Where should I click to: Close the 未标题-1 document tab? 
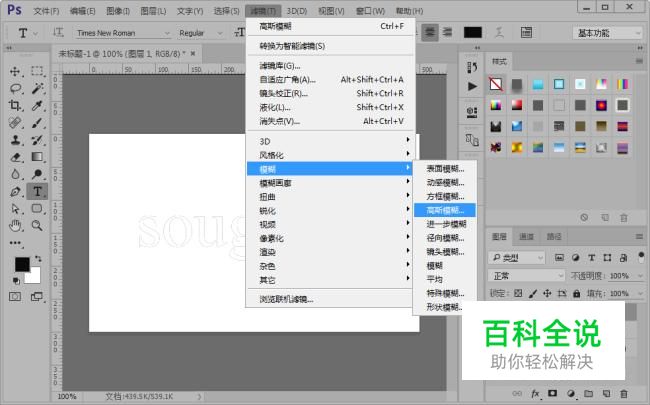(193, 53)
